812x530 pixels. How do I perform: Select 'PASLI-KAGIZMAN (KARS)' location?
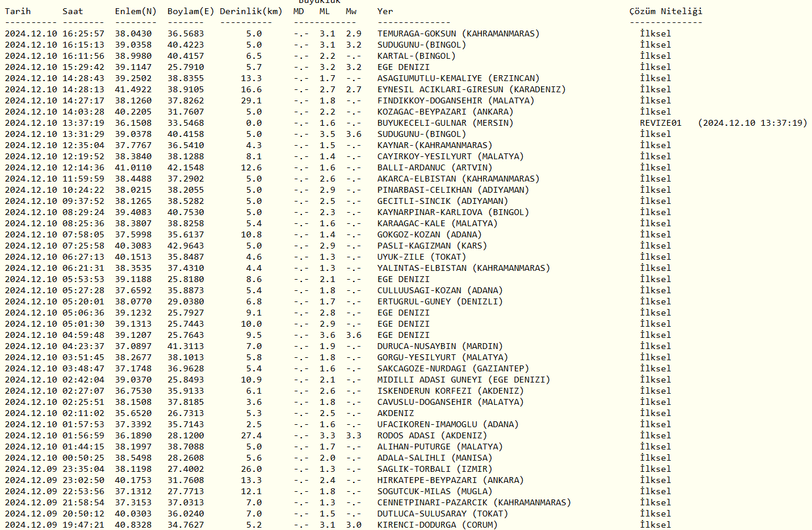(x=432, y=246)
